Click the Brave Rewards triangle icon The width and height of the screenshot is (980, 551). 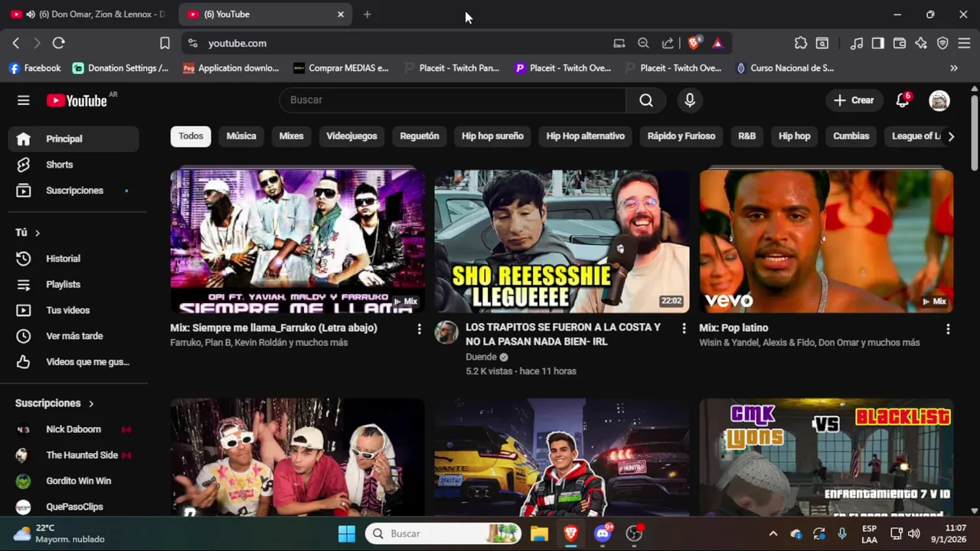(717, 44)
